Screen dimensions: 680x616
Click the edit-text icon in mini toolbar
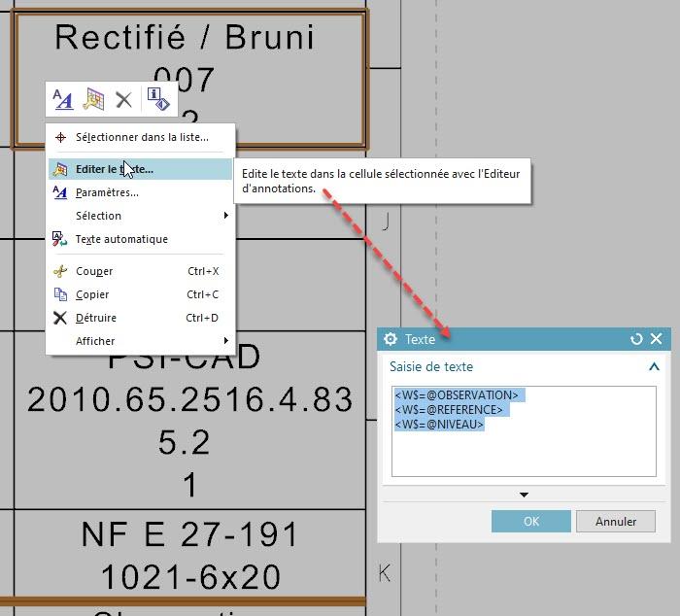pos(93,99)
